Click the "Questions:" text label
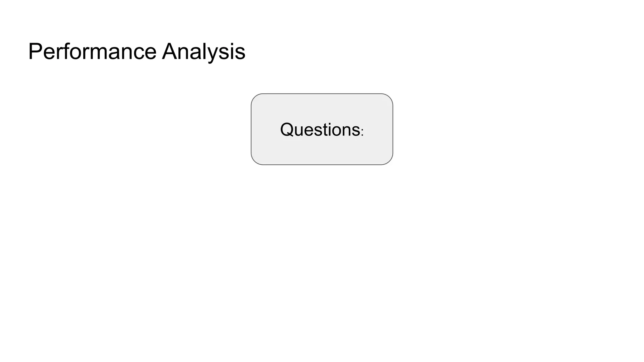This screenshot has height=362, width=644. tap(321, 129)
